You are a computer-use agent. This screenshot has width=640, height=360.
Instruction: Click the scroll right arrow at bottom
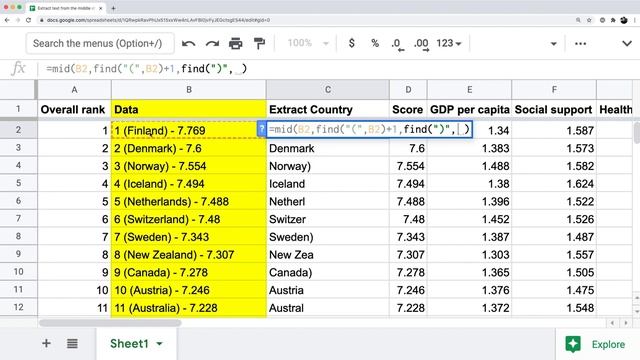point(626,323)
